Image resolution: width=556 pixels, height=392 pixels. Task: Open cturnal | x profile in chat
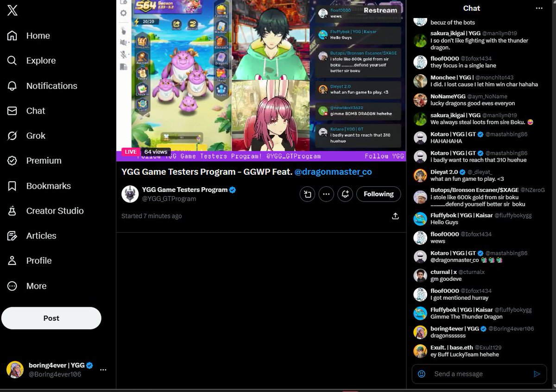[x=444, y=272]
